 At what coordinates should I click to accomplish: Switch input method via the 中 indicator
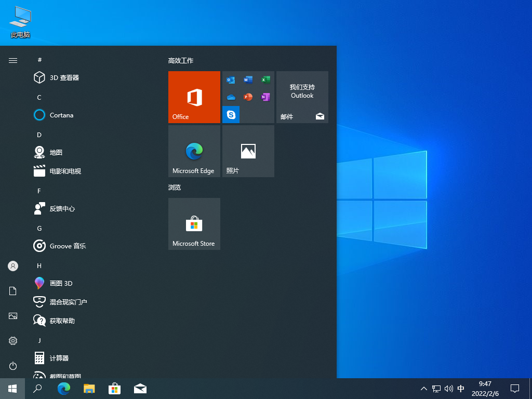point(461,388)
